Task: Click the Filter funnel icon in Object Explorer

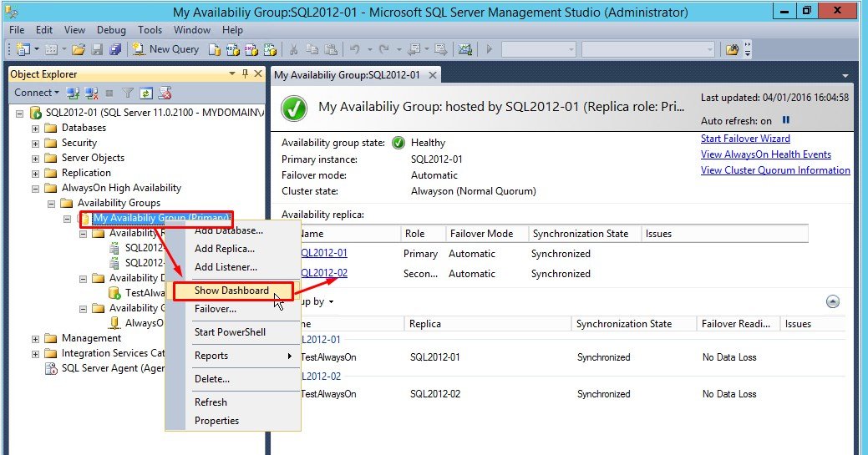Action: [128, 93]
